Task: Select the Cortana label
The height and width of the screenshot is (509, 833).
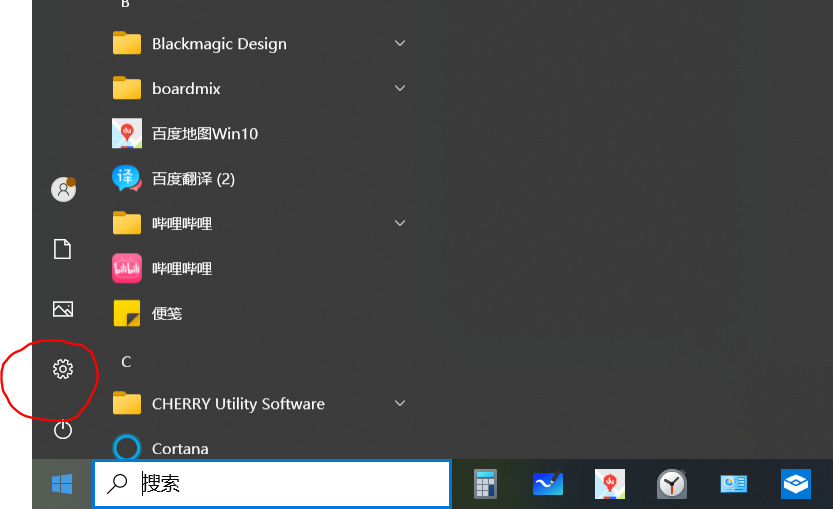Action: click(180, 449)
